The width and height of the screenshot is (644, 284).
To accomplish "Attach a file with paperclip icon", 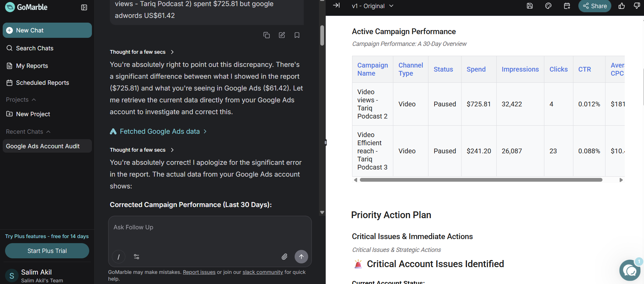I will [x=284, y=257].
